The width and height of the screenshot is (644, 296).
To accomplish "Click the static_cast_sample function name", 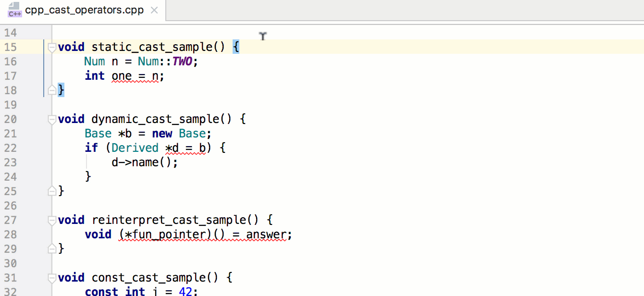I will click(151, 47).
